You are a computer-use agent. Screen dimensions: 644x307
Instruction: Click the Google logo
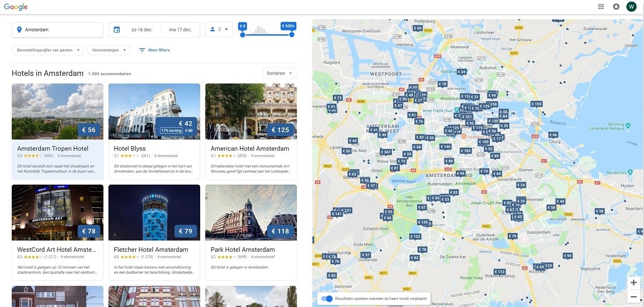[x=16, y=7]
